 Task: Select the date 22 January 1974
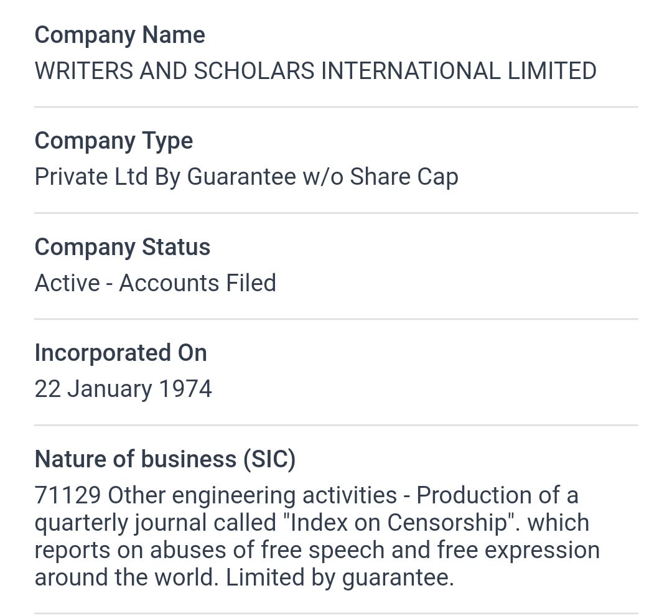123,389
